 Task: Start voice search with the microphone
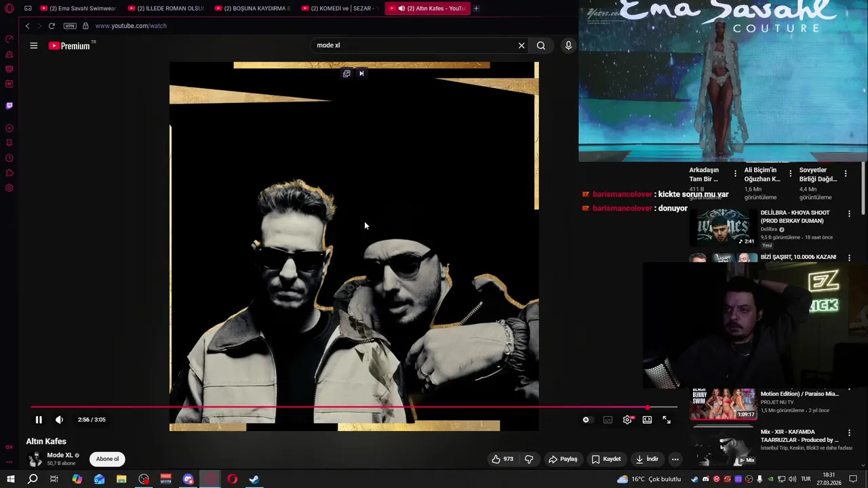pos(568,45)
